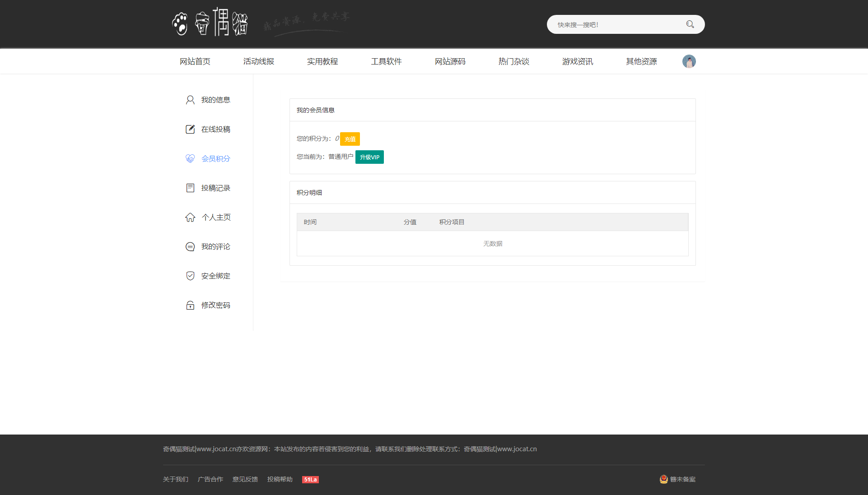Select 安全绑定 in the sidebar
Screen dimensions: 868x495
[216, 276]
